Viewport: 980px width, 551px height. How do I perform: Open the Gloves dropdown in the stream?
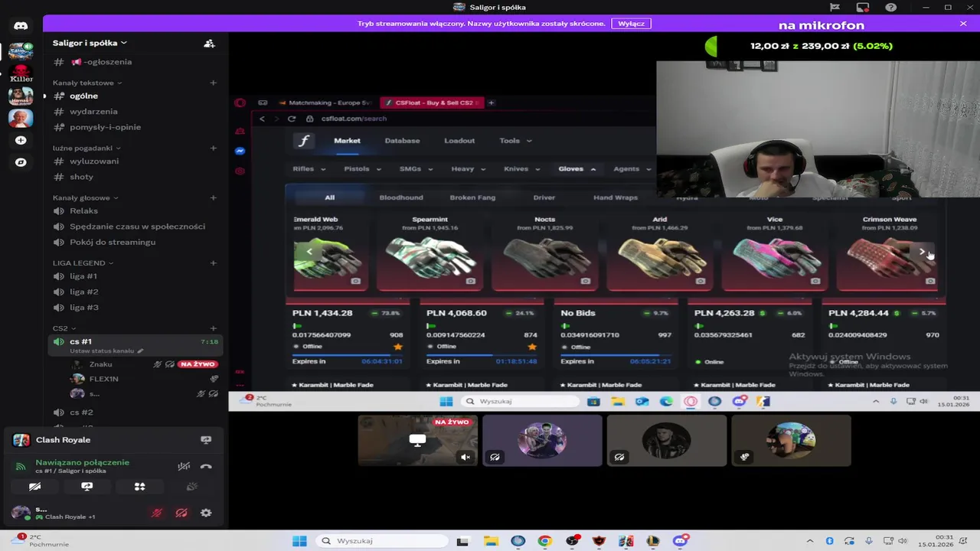577,169
